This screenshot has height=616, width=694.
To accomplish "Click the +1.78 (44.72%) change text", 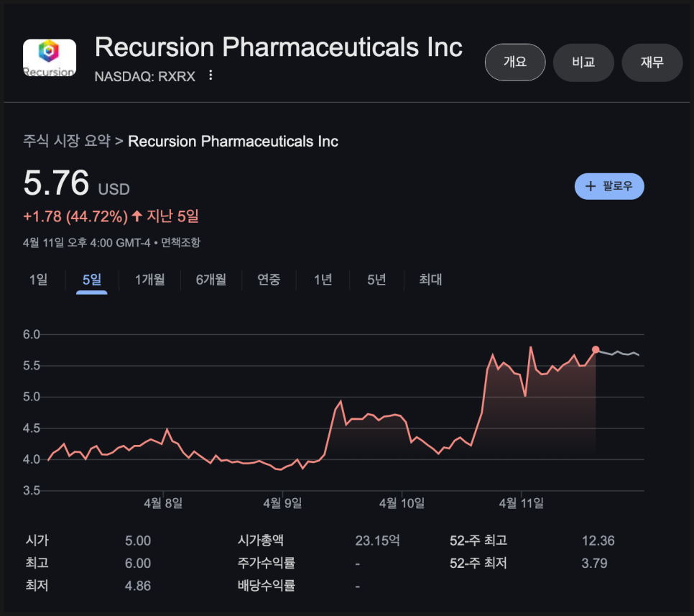I will click(75, 216).
